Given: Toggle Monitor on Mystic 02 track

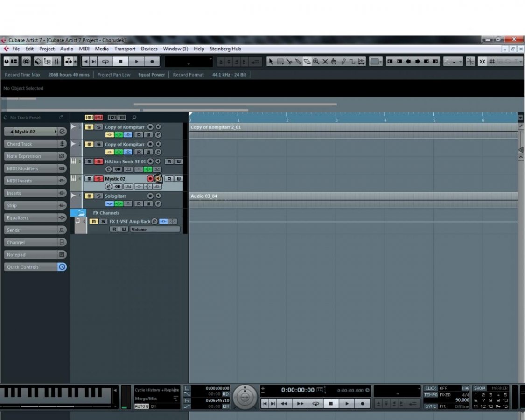Looking at the screenshot, I should point(158,179).
